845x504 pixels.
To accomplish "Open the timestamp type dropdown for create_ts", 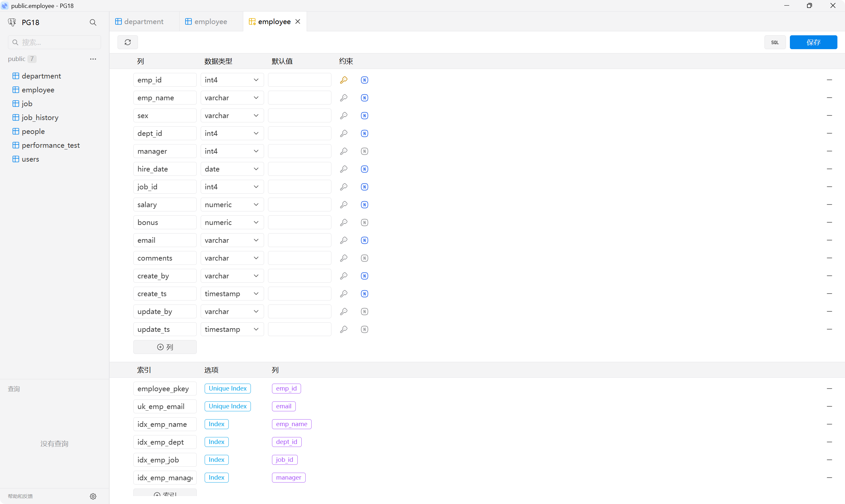I will coord(232,294).
